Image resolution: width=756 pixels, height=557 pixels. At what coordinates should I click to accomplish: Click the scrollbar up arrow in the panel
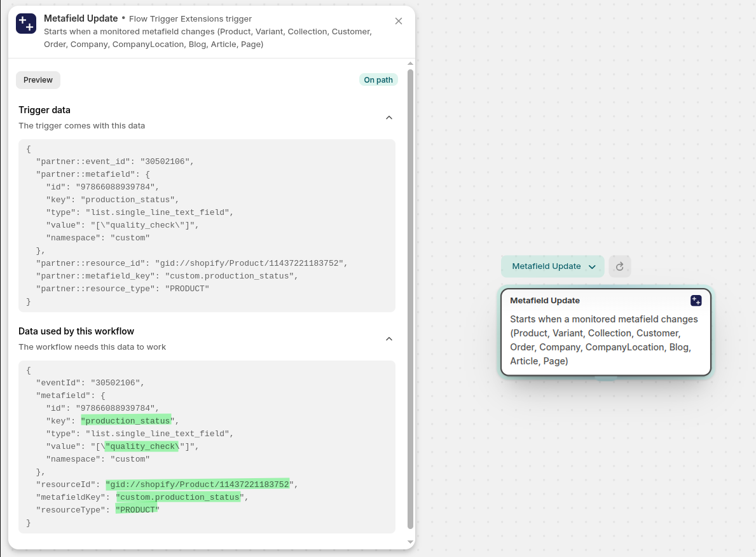point(410,64)
